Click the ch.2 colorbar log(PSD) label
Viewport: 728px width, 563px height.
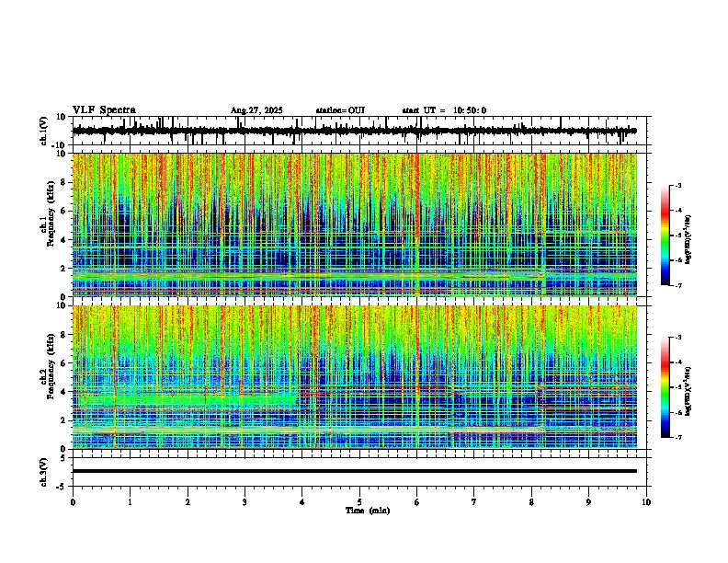click(x=688, y=391)
